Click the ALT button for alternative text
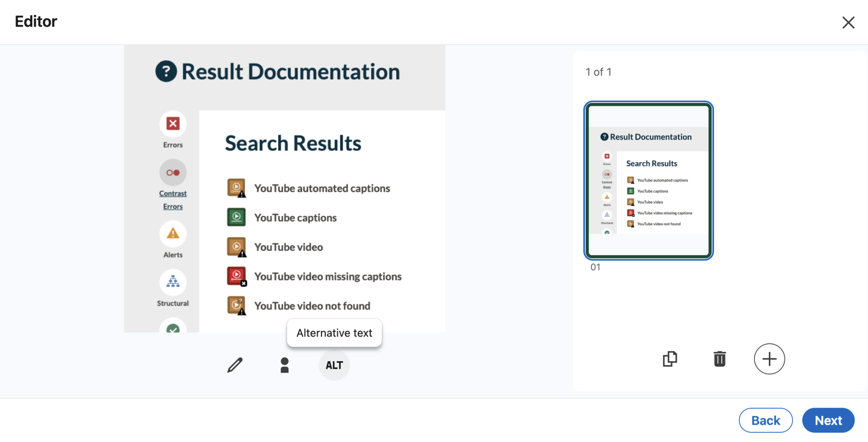The width and height of the screenshot is (868, 442). click(x=334, y=365)
